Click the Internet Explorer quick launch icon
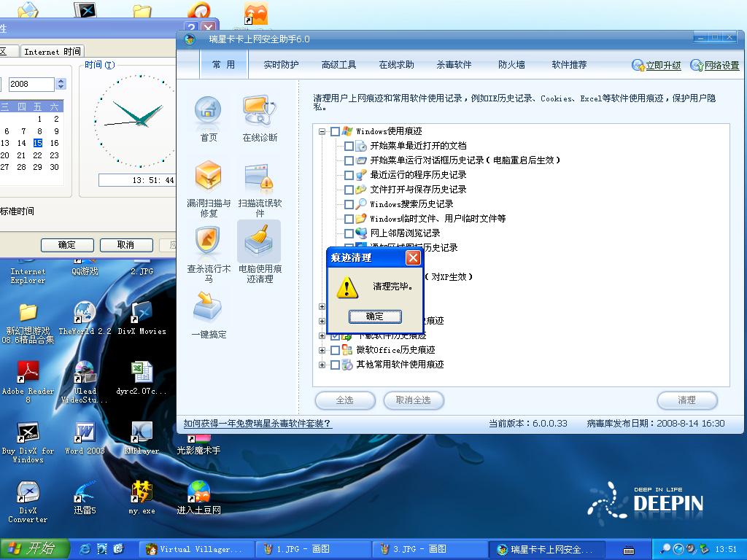This screenshot has width=747, height=560. coord(85,549)
